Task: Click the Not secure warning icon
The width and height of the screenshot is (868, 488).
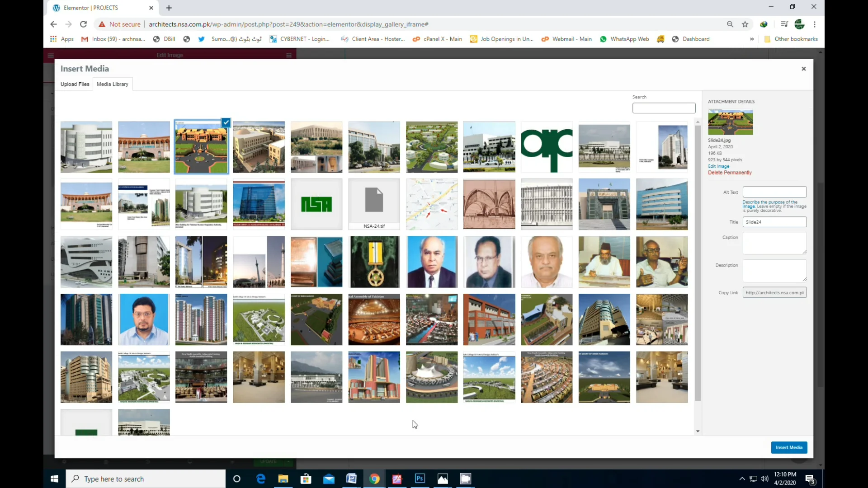Action: click(x=102, y=24)
